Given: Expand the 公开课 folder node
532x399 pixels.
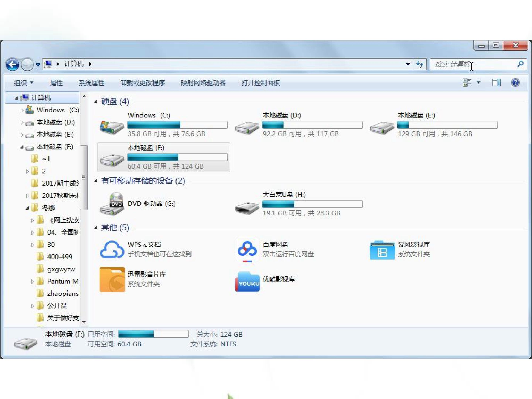Looking at the screenshot, I should [33, 306].
